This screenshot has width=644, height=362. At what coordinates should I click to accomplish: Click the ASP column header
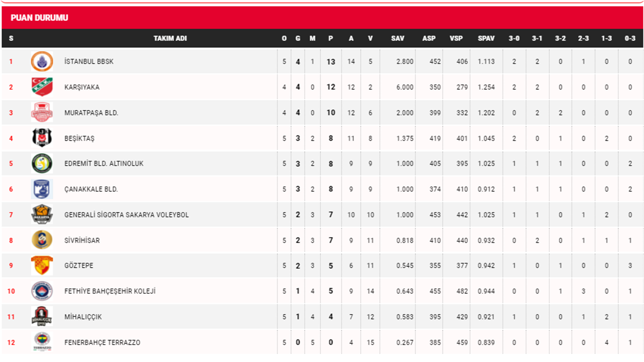click(429, 39)
